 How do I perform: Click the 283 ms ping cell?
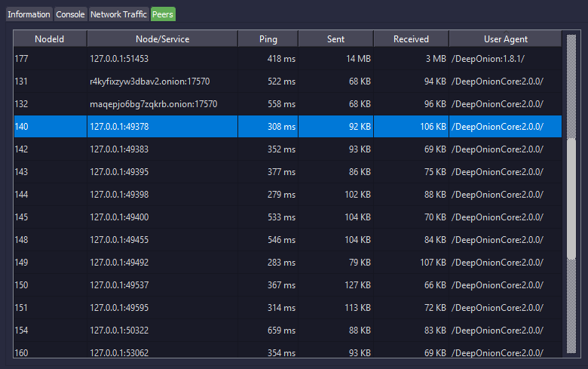pyautogui.click(x=268, y=263)
